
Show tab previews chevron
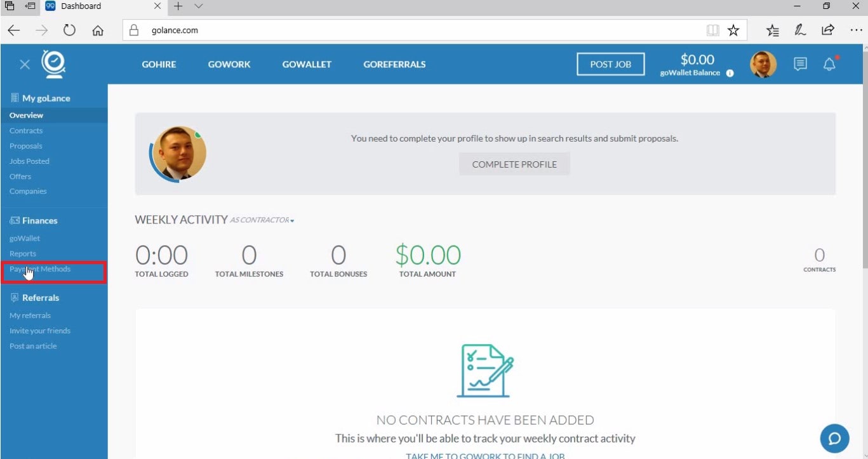tap(198, 6)
